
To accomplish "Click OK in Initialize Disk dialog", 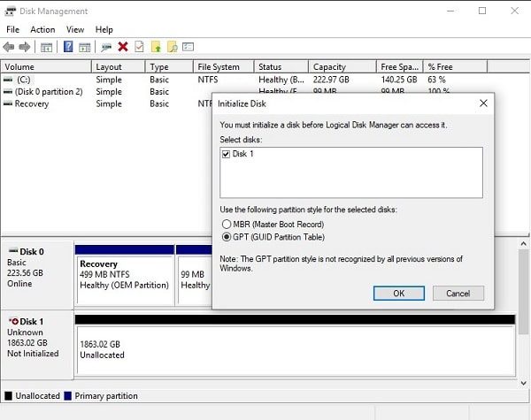I will pyautogui.click(x=398, y=293).
